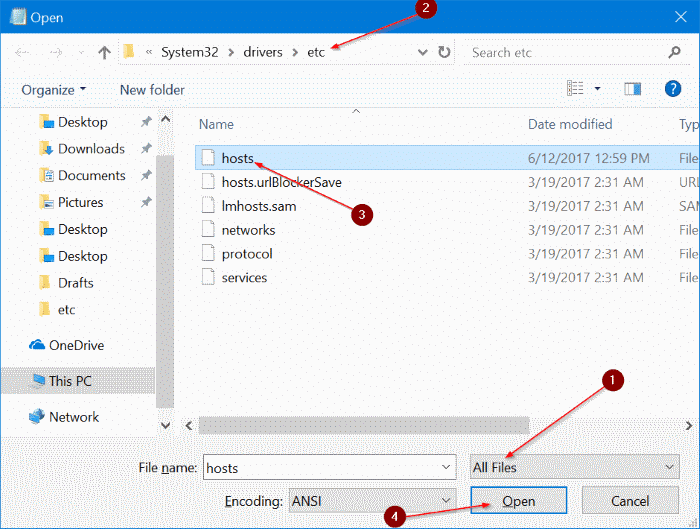Close the Open dialog
Screen dimensions: 700x529
(680, 17)
